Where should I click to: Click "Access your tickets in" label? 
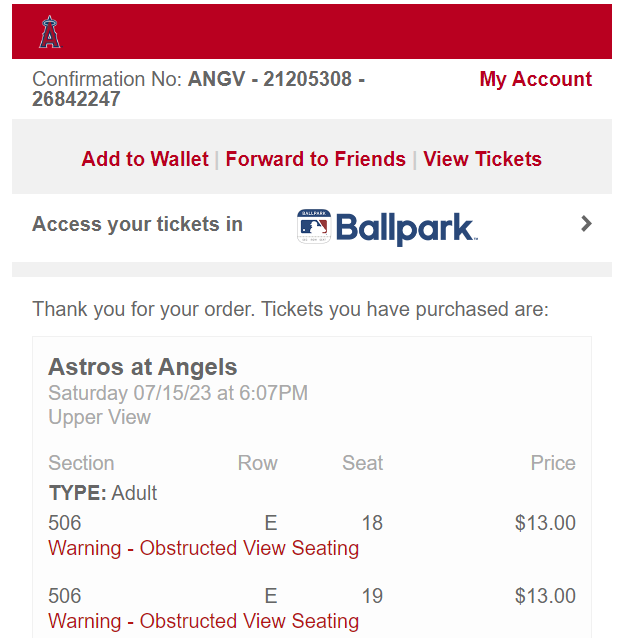coord(137,224)
